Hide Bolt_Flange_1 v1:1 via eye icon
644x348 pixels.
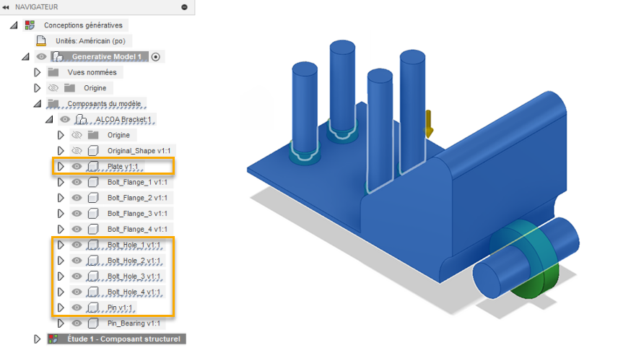(x=77, y=182)
